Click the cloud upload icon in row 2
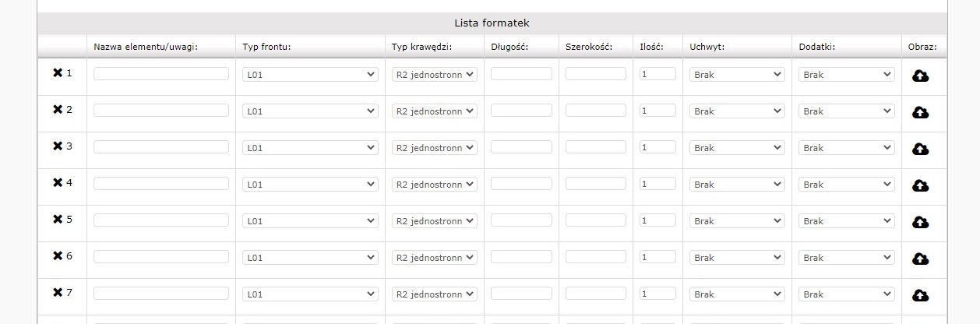The height and width of the screenshot is (324, 980). [920, 112]
